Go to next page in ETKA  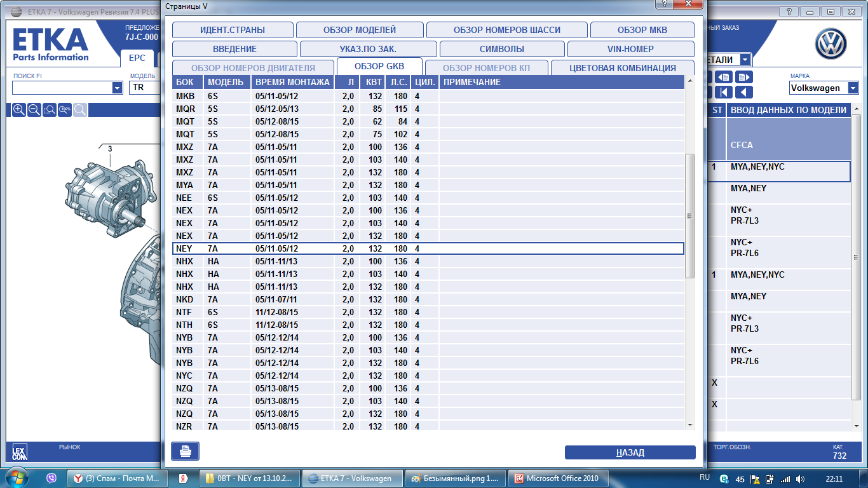tap(744, 77)
